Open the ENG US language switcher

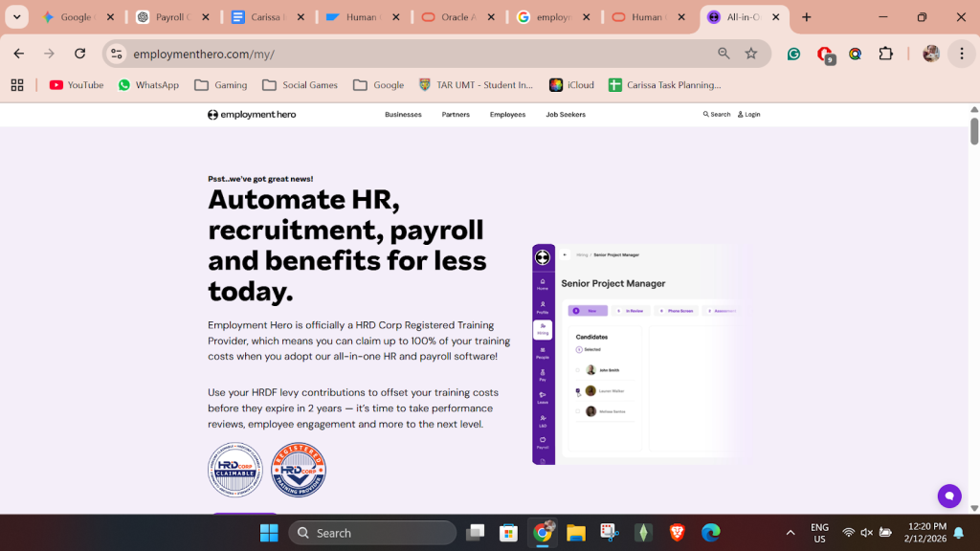tap(819, 533)
